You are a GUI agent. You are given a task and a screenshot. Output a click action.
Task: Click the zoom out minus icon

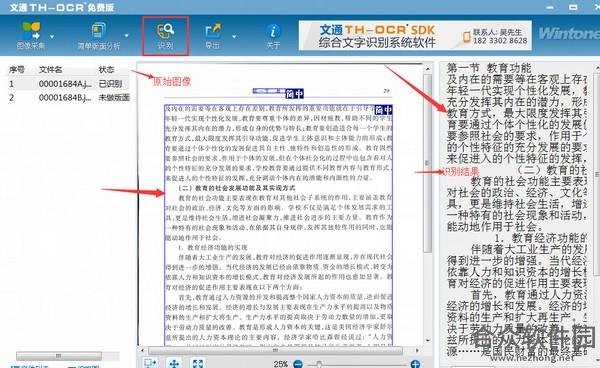tap(299, 364)
